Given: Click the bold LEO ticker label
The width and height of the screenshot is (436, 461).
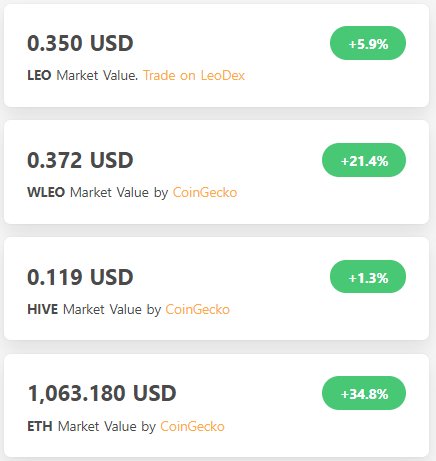Looking at the screenshot, I should pos(39,75).
